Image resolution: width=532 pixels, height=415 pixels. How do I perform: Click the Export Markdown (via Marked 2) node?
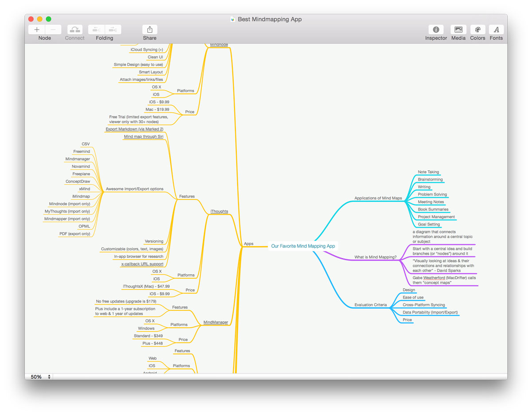pyautogui.click(x=134, y=129)
